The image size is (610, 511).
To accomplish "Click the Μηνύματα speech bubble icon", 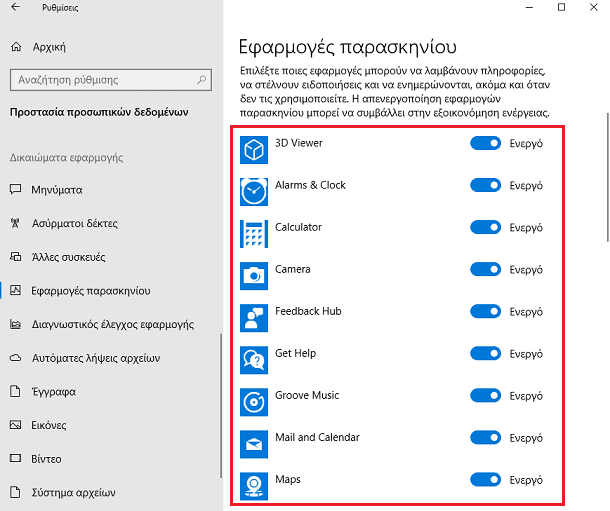I will tap(15, 189).
